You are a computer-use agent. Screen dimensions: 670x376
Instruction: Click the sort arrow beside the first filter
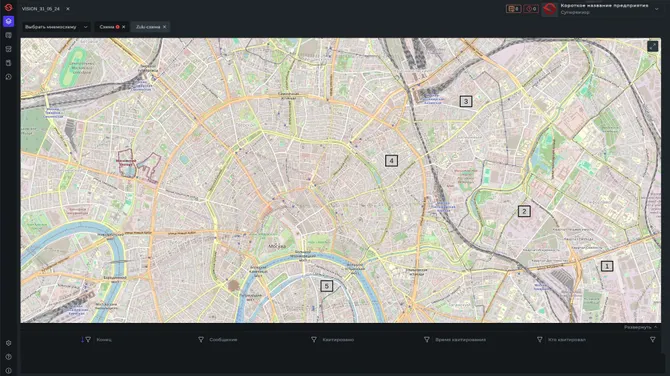pyautogui.click(x=82, y=340)
